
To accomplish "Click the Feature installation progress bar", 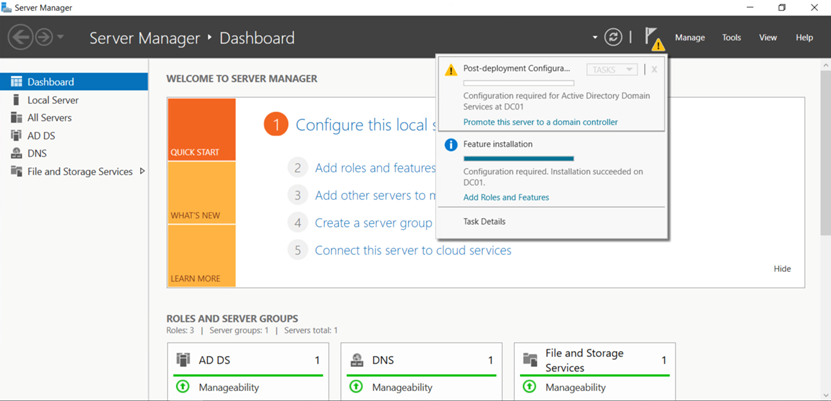I will point(519,158).
